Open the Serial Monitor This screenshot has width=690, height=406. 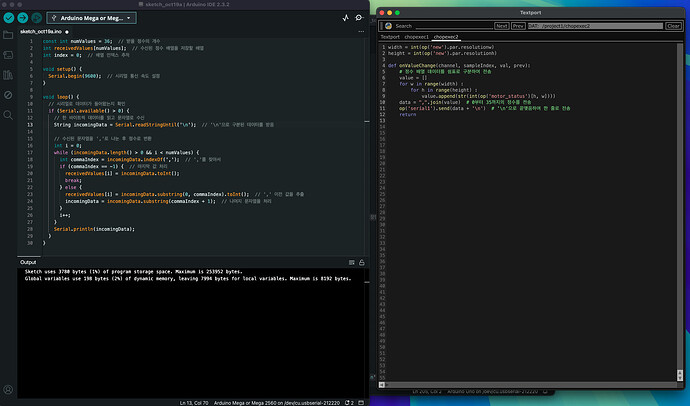pos(359,18)
